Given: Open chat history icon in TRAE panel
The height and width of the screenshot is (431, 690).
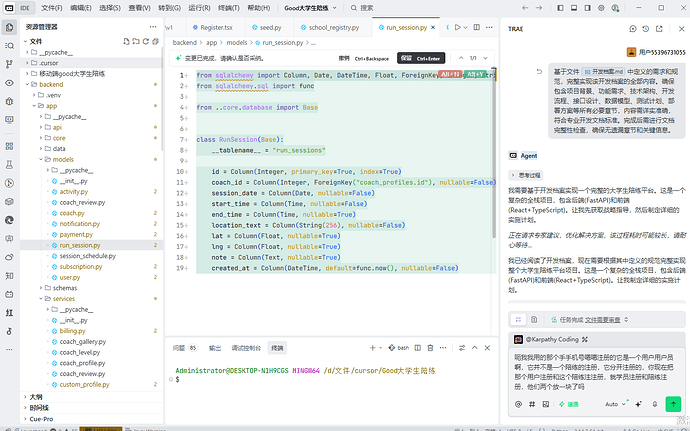Looking at the screenshot, I should tap(646, 29).
